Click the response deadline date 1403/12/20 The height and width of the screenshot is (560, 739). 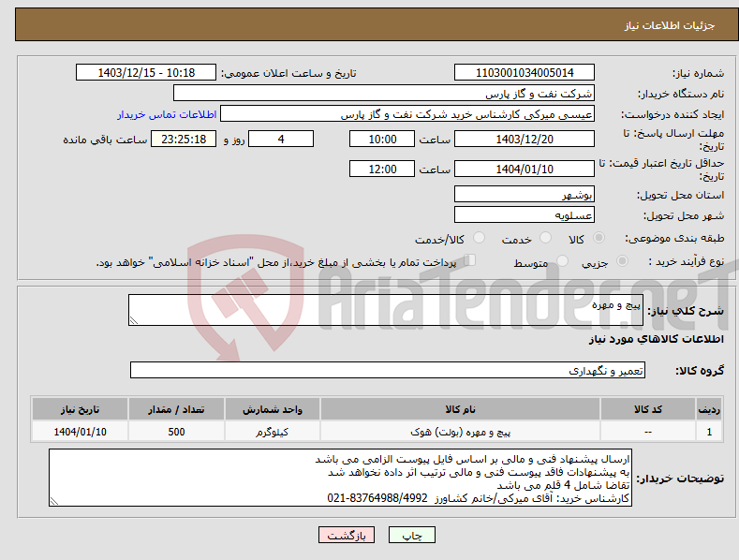pos(525,139)
